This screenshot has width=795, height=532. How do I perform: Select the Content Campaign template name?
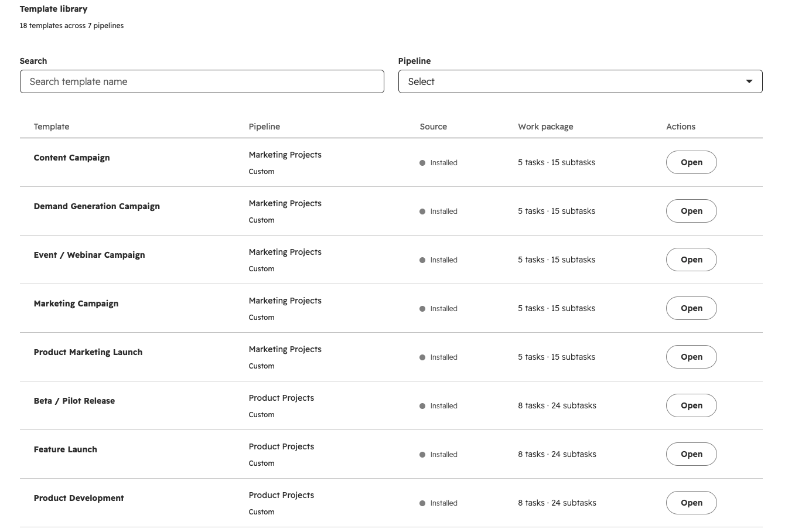(x=71, y=158)
